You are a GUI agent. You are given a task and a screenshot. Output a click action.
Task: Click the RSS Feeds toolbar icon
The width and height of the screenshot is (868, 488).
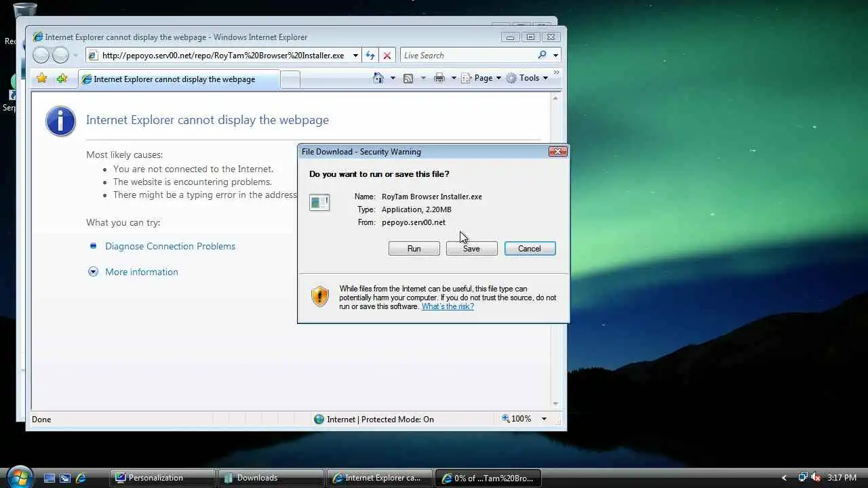[x=408, y=78]
